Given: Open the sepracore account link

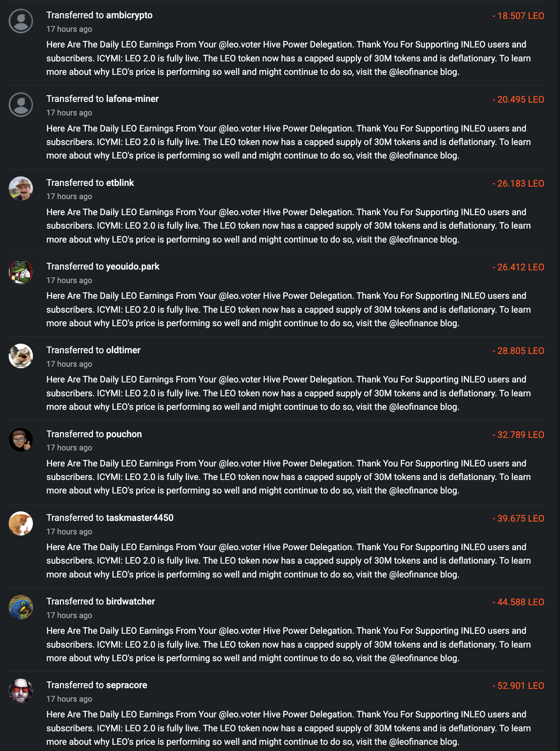Looking at the screenshot, I should click(x=126, y=685).
